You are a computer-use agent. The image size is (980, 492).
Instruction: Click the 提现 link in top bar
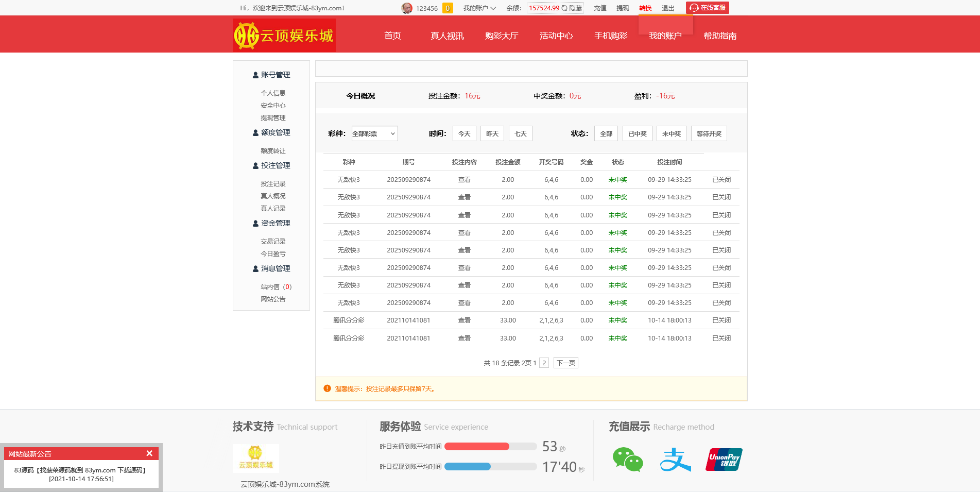tap(623, 8)
